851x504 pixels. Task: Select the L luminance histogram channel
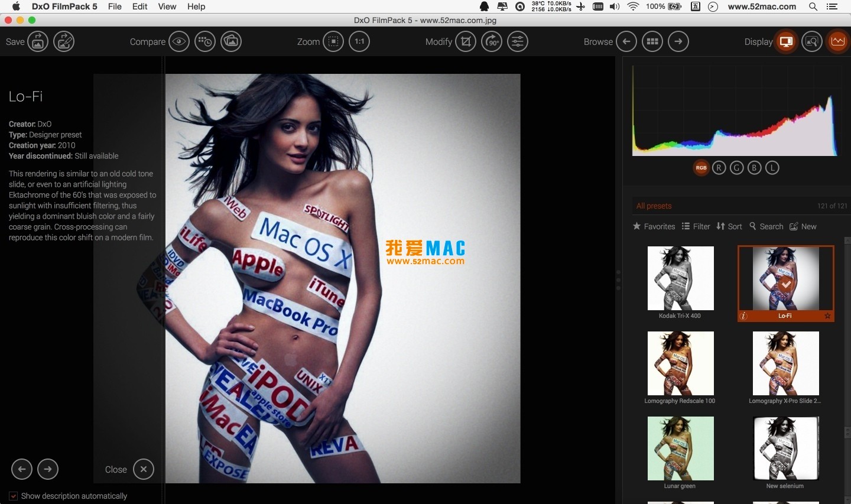coord(772,168)
